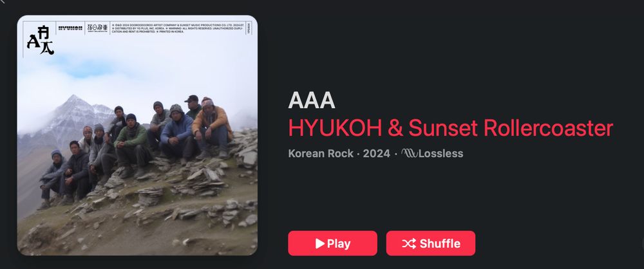The height and width of the screenshot is (269, 644).
Task: Click the back arrow at the window corner
Action: coord(3,2)
